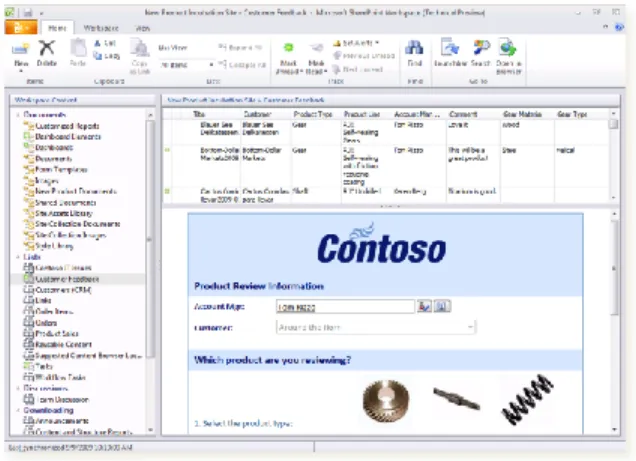Open the Set Alerts dropdown arrow
Image resolution: width=636 pixels, height=461 pixels.
tap(377, 43)
